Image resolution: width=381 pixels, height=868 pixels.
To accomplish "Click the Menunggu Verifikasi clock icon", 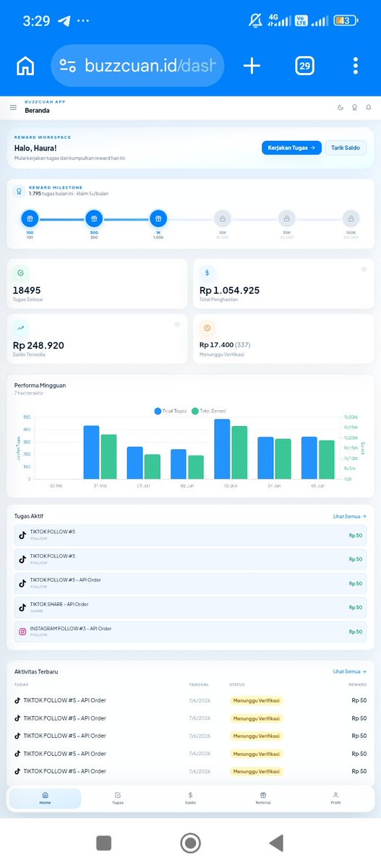I will tap(207, 328).
